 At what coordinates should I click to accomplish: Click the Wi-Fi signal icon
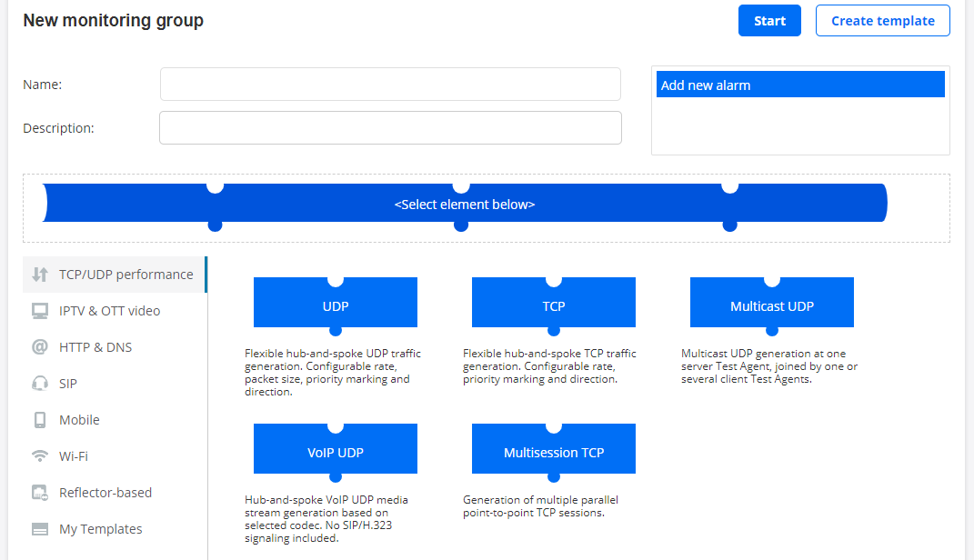pyautogui.click(x=39, y=456)
